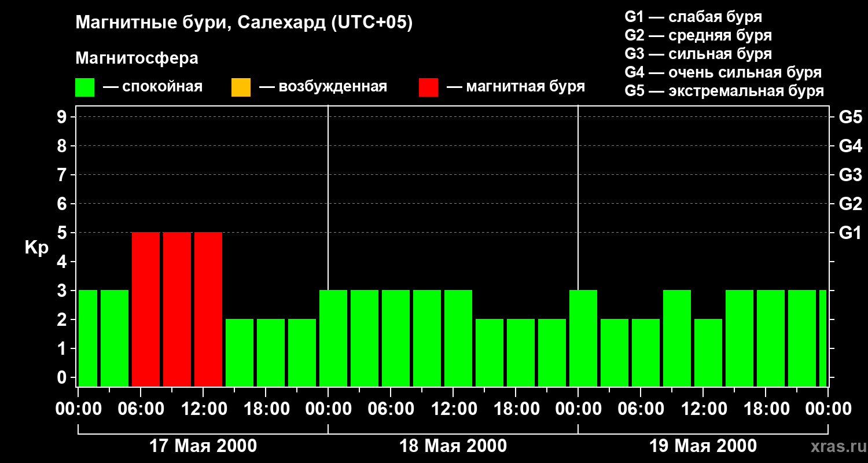Click the '18 Мая 2000' date label
This screenshot has width=868, height=463.
tap(453, 446)
